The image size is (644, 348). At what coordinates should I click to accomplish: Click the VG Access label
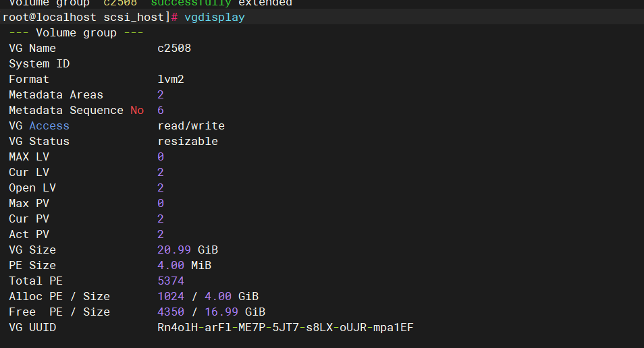(x=39, y=126)
